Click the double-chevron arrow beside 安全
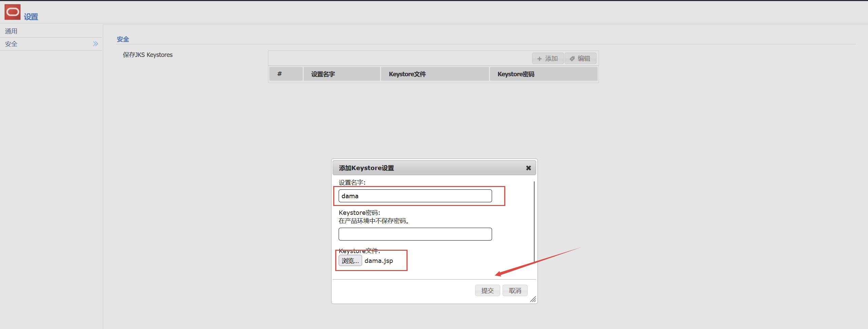 tap(96, 44)
